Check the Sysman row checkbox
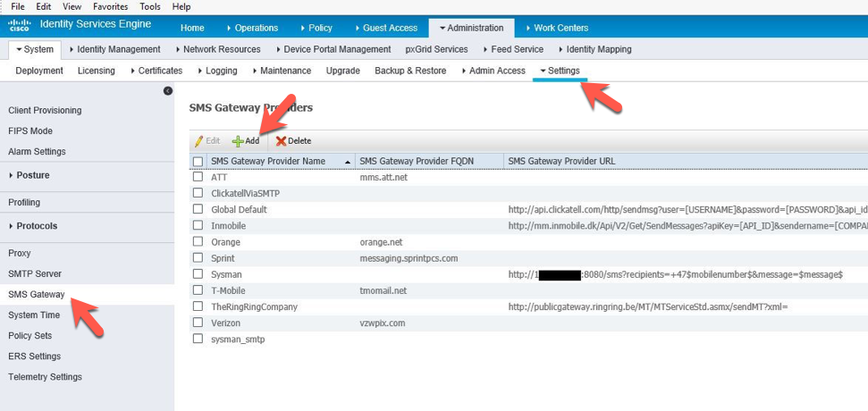This screenshot has height=411, width=868. coord(198,274)
